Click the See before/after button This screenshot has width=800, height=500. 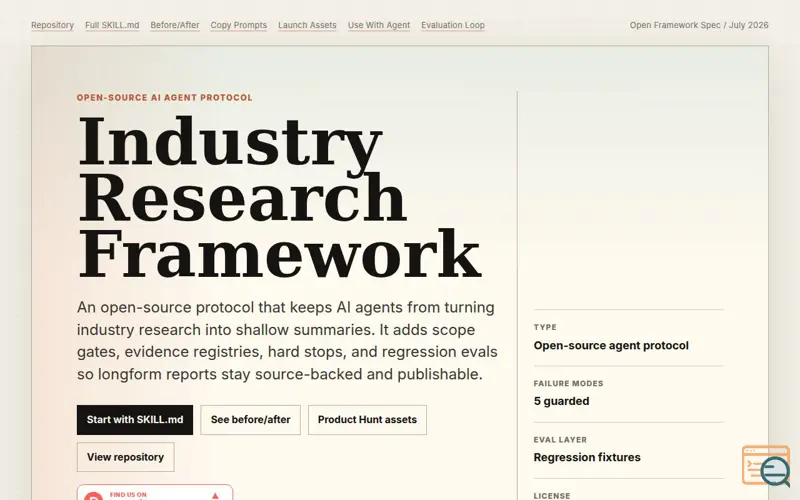coord(251,420)
